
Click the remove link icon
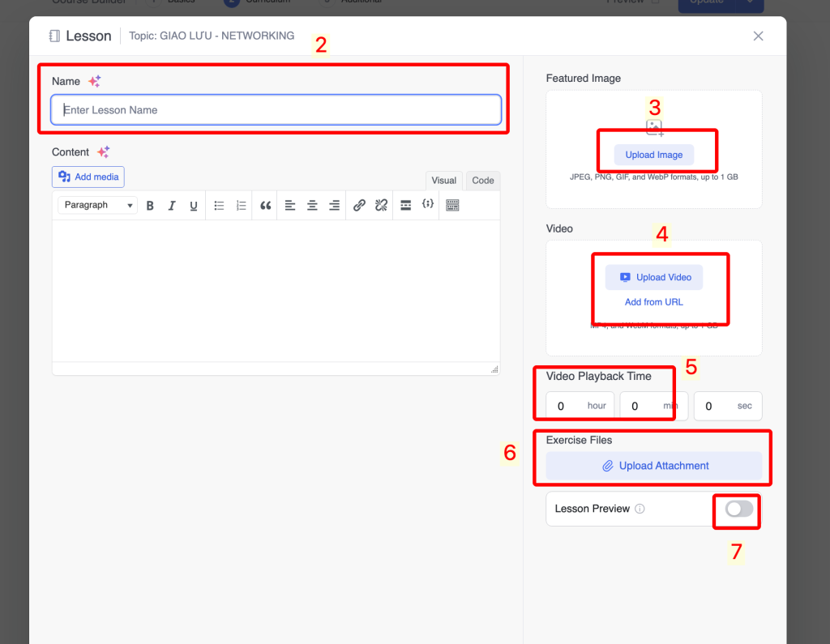tap(381, 206)
